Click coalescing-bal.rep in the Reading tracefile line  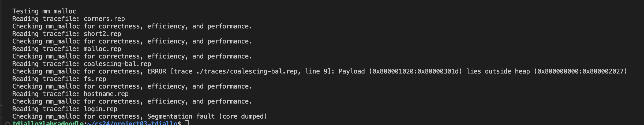117,64
